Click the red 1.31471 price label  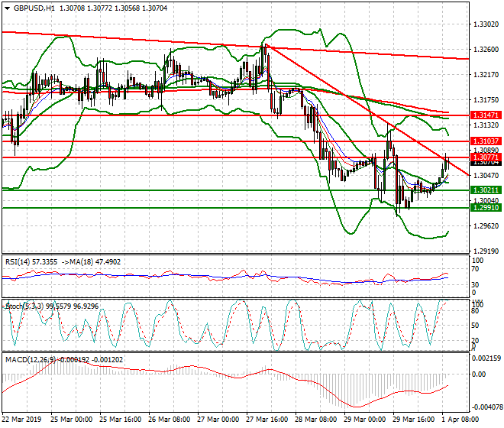(x=486, y=115)
